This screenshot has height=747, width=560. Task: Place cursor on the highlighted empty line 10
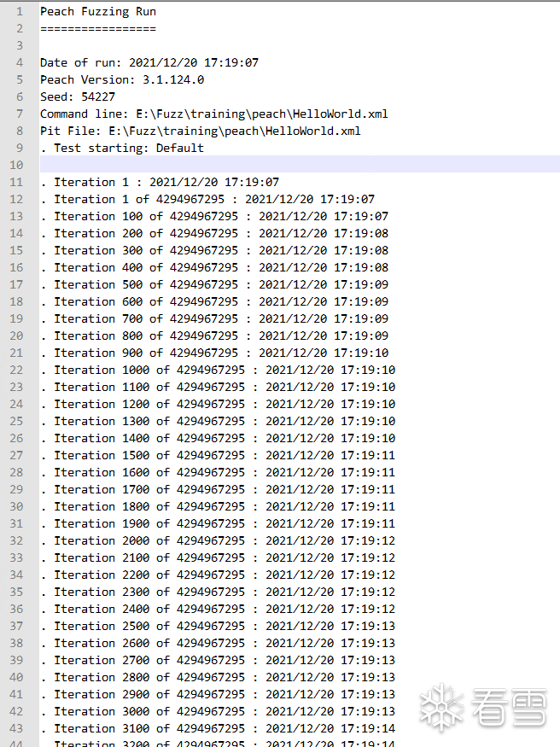point(300,165)
